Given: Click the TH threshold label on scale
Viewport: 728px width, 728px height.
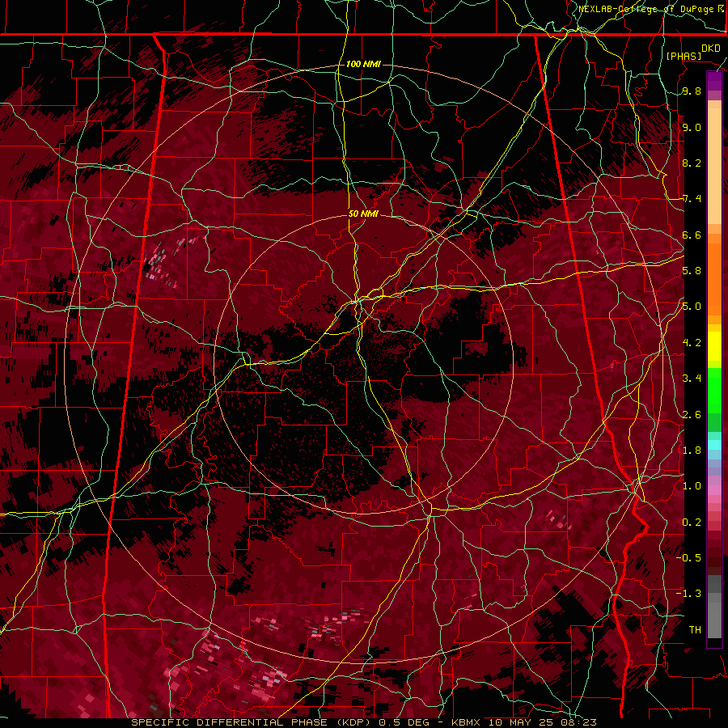Looking at the screenshot, I should [x=695, y=630].
